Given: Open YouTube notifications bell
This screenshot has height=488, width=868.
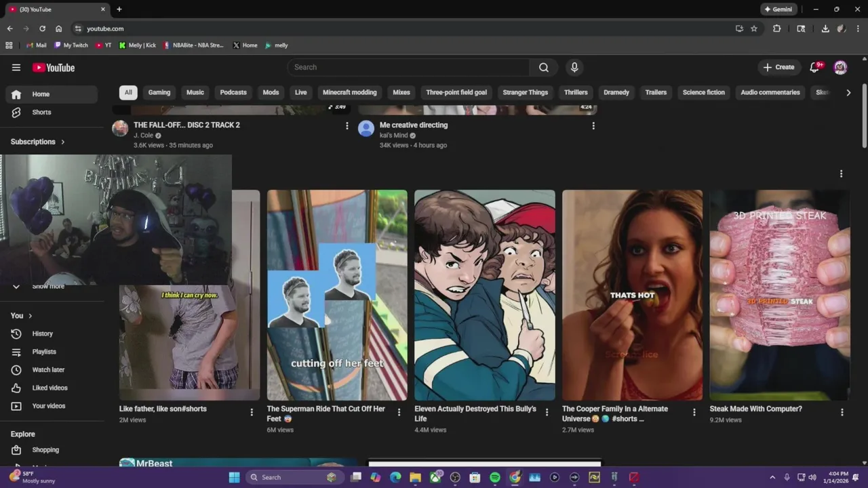Looking at the screenshot, I should [x=815, y=67].
